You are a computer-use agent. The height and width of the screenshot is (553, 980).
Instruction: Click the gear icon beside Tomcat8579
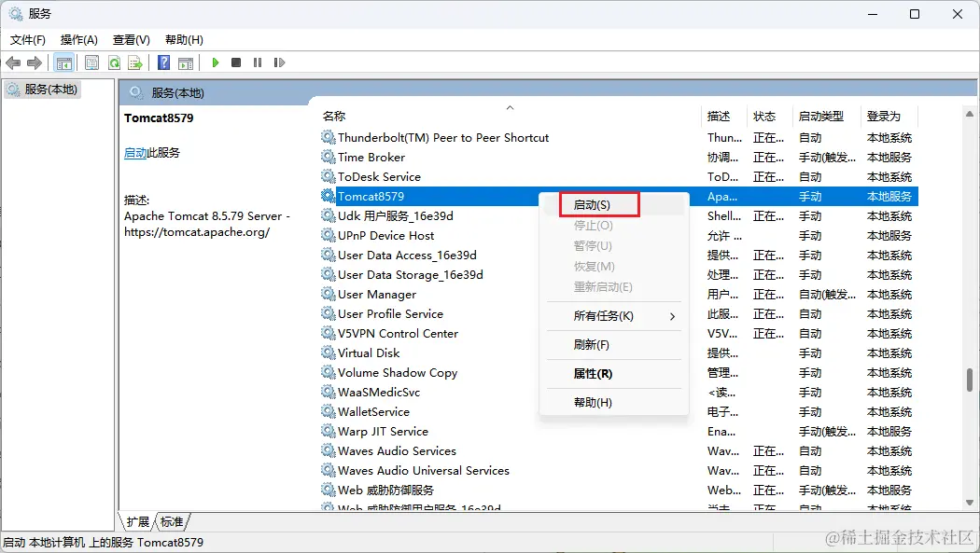click(329, 196)
